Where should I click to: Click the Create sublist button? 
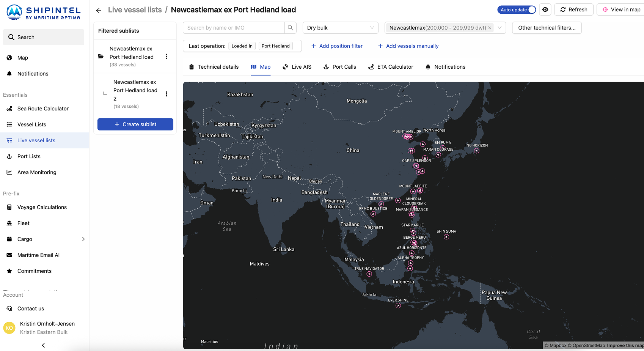135,124
